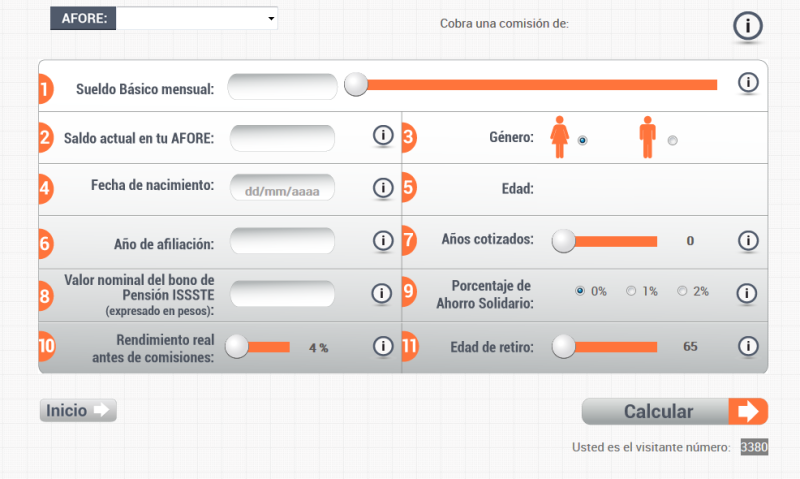Click the Calcular button

[674, 411]
